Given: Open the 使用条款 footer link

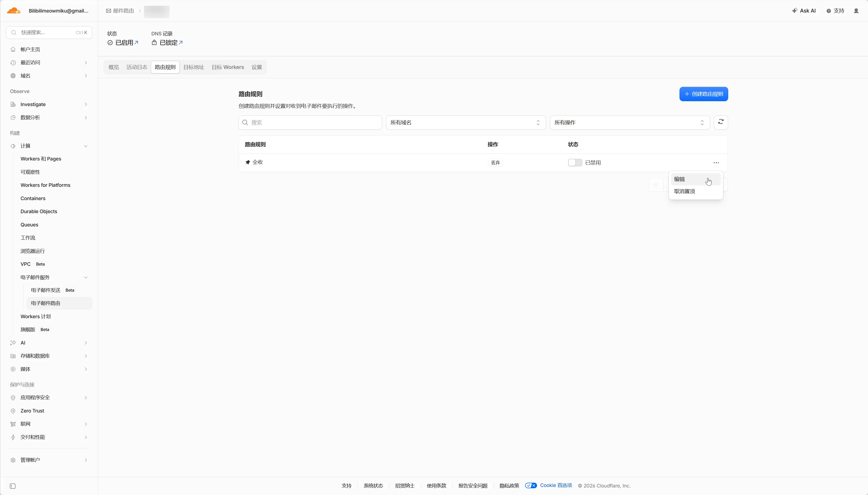Looking at the screenshot, I should (436, 486).
